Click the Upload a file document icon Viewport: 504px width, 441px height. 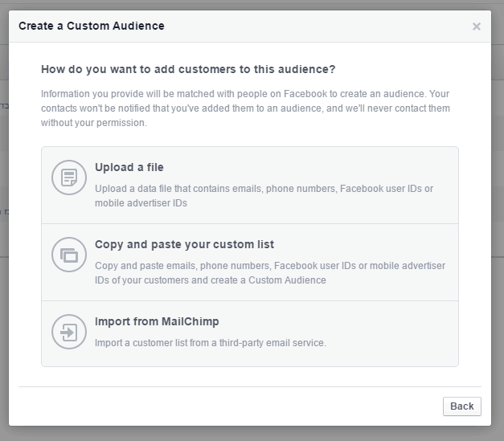pyautogui.click(x=68, y=178)
